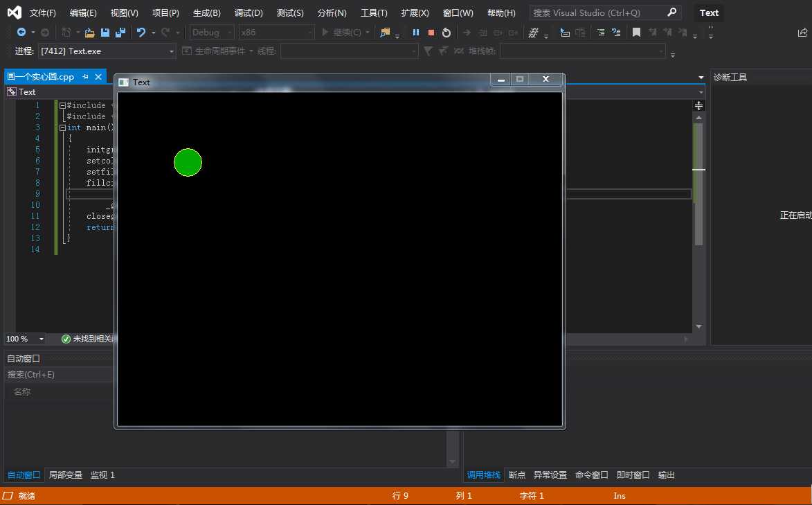
Task: Switch to the 局部变量 tab
Action: (x=65, y=475)
